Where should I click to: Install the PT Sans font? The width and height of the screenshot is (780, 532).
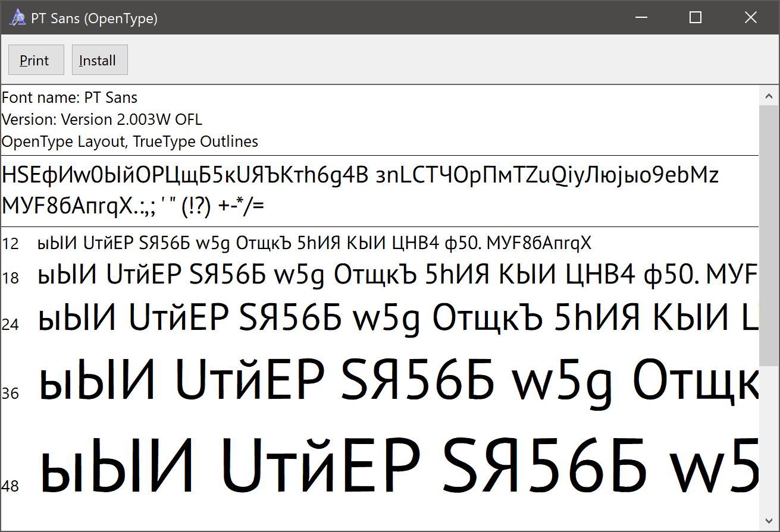pos(99,60)
